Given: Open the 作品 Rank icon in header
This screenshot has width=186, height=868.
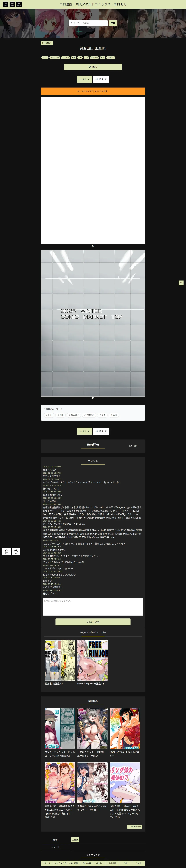Looking at the screenshot, I should (x=19, y=4).
